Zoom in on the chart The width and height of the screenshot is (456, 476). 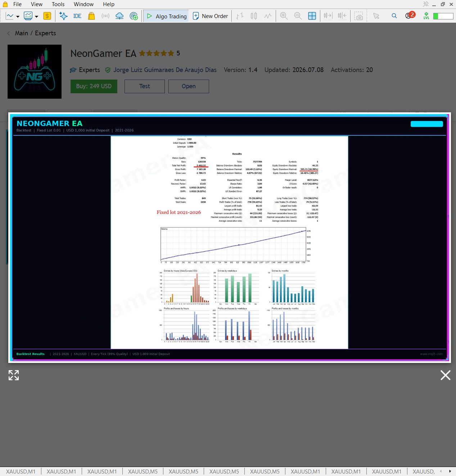coord(284,16)
